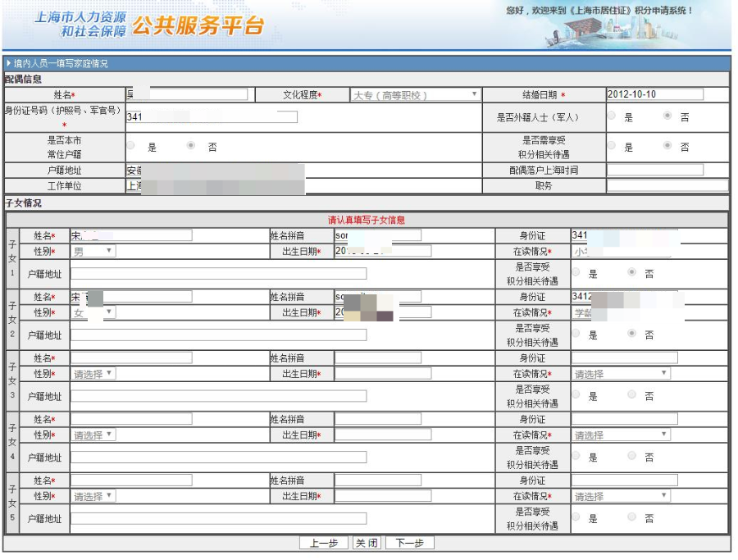Open the 文化程度 dropdown showing 大专
The height and width of the screenshot is (560, 738).
point(416,94)
